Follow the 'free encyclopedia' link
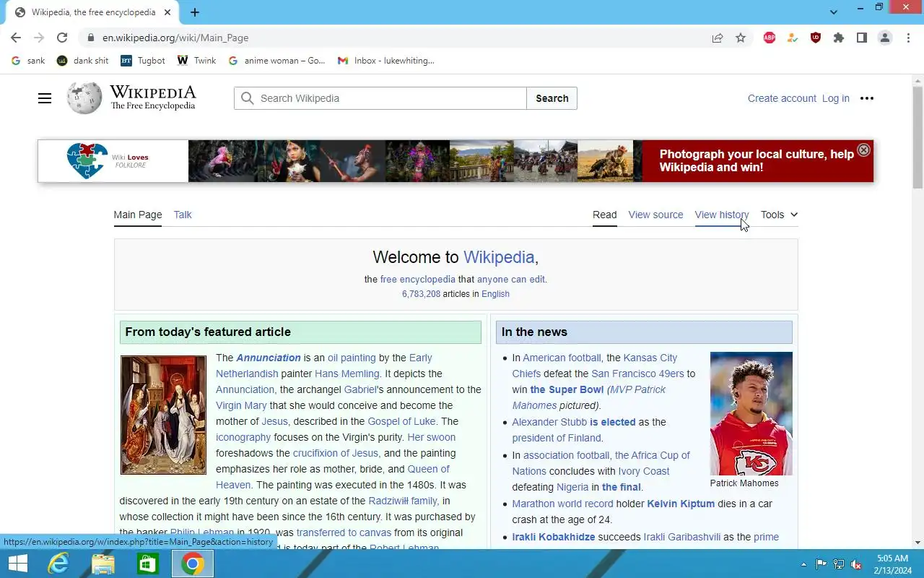 [x=418, y=280]
